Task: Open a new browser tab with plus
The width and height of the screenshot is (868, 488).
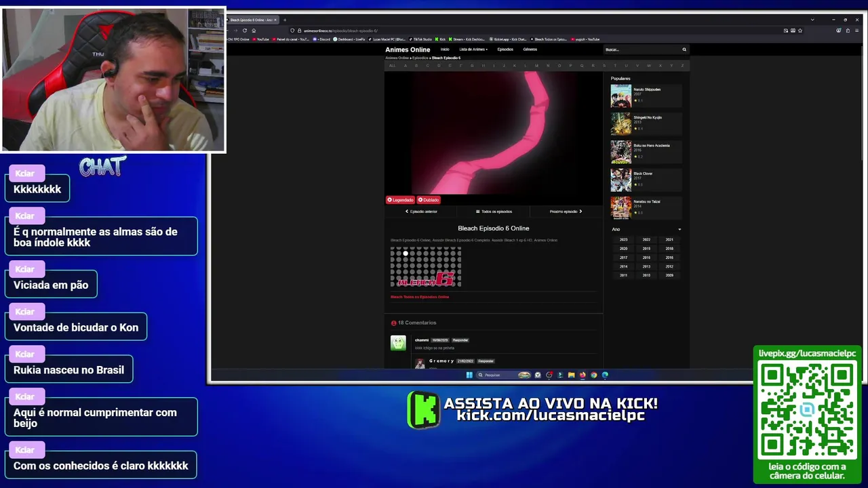Action: click(285, 20)
